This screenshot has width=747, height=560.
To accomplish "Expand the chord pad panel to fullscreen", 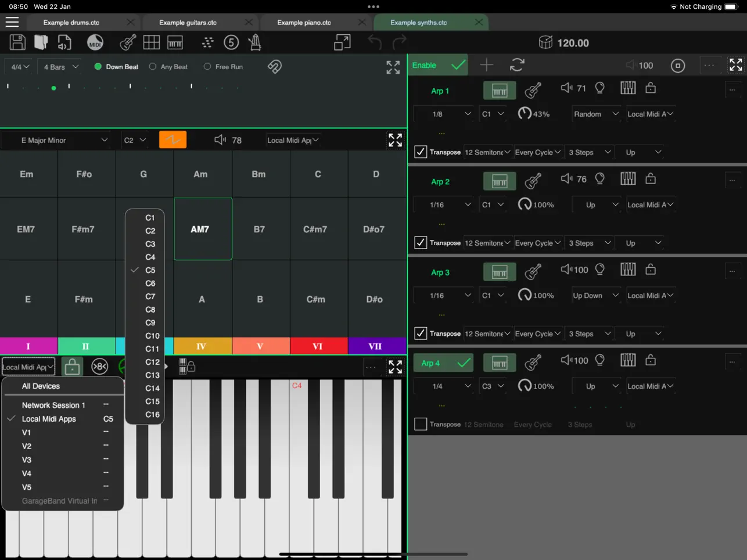I will coord(395,140).
